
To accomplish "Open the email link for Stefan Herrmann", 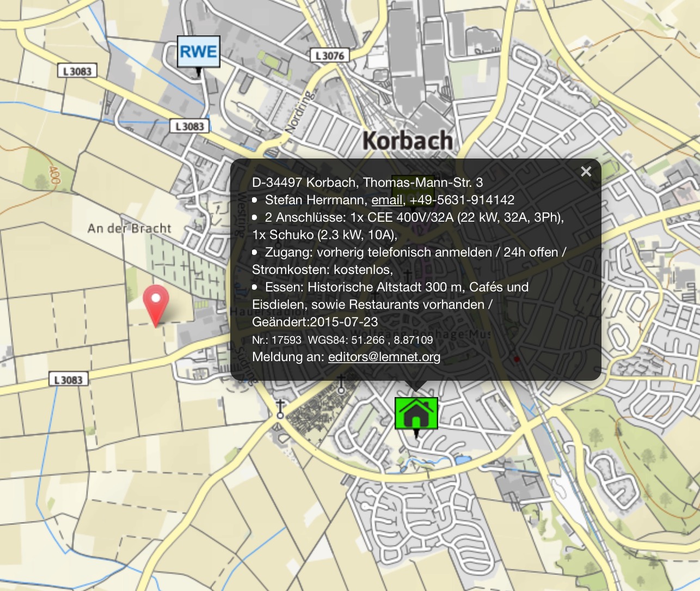I will [x=386, y=200].
